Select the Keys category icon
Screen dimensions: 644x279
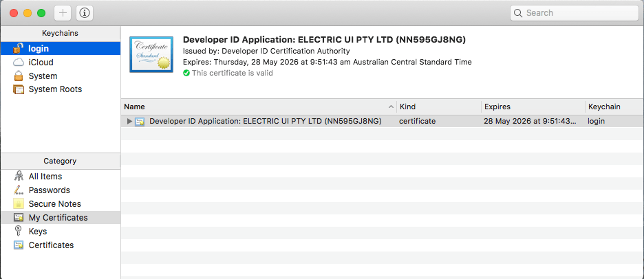coord(19,232)
